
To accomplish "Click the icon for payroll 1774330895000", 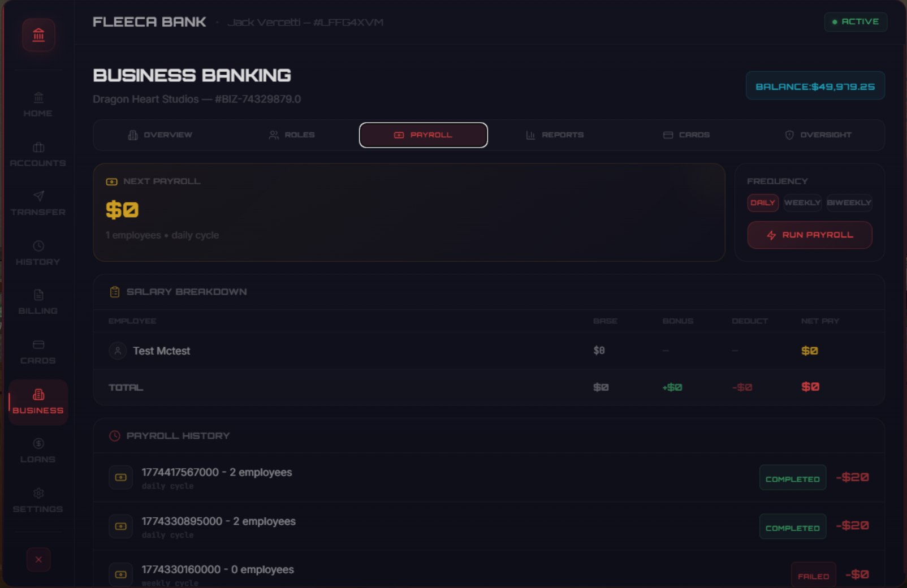I will coord(121,526).
